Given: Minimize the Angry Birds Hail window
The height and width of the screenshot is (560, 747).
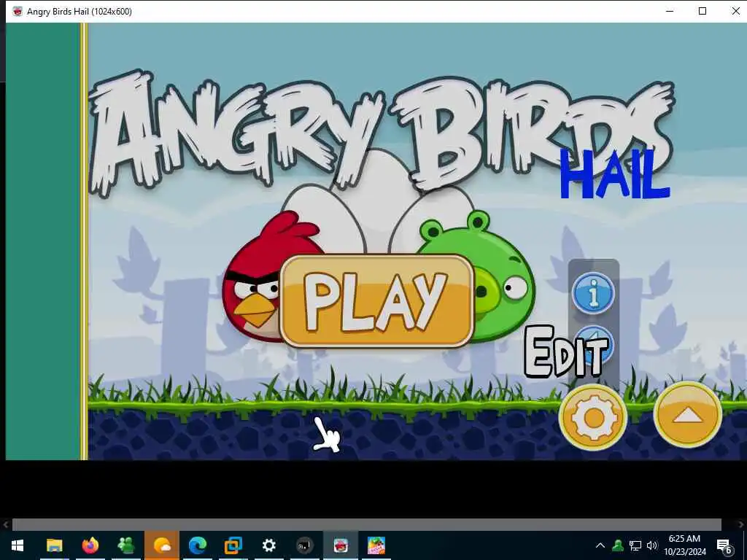Looking at the screenshot, I should click(670, 11).
